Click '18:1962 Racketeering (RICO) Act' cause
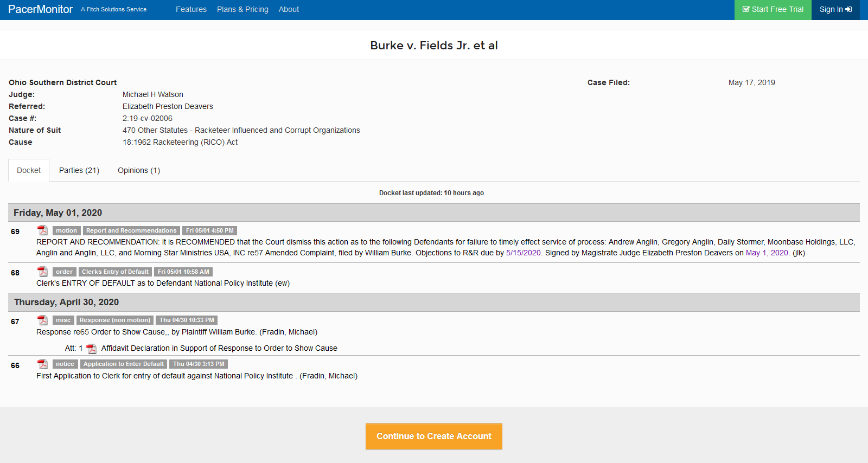Screen dimensions: 868x463 tap(180, 142)
